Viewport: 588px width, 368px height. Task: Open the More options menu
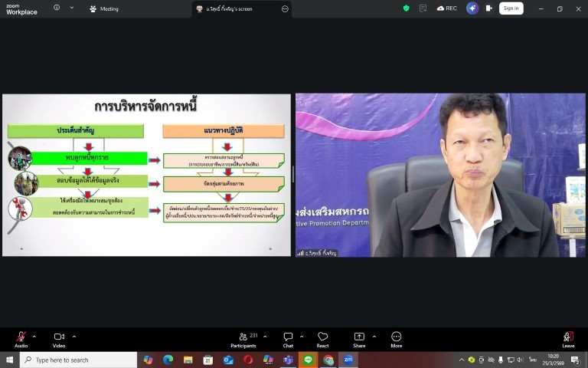(396, 337)
